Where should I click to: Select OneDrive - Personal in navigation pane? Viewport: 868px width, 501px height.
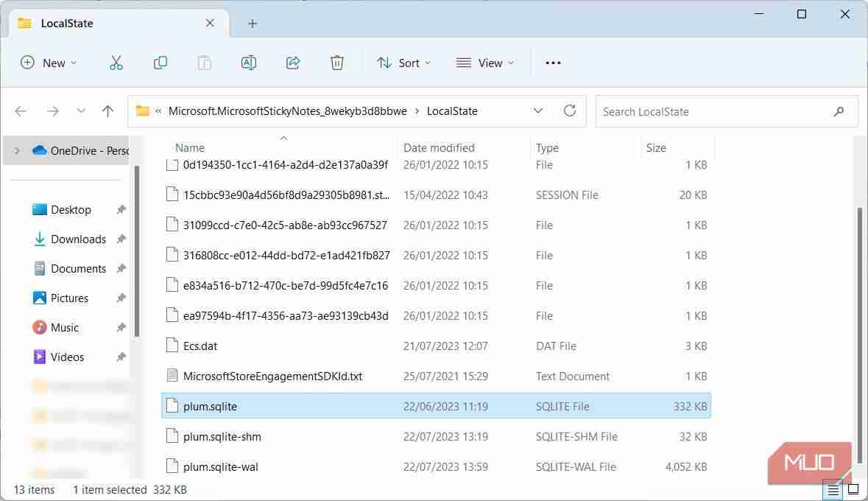pyautogui.click(x=66, y=151)
